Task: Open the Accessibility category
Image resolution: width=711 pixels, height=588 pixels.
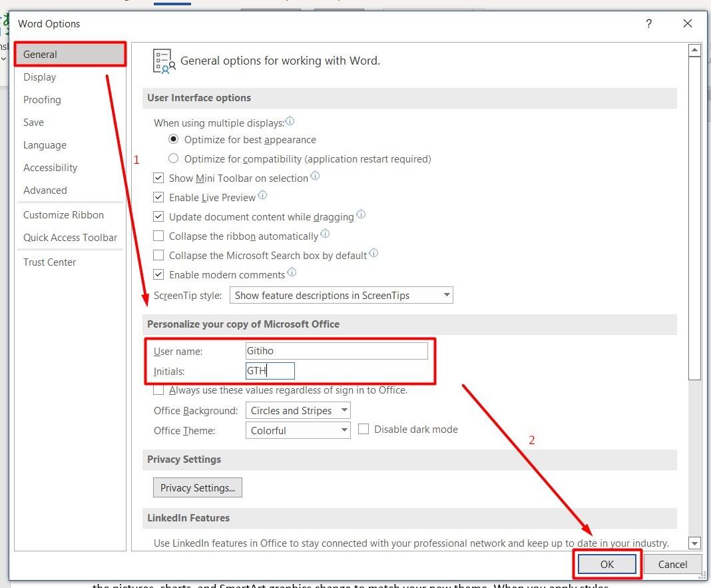Action: click(x=70, y=168)
